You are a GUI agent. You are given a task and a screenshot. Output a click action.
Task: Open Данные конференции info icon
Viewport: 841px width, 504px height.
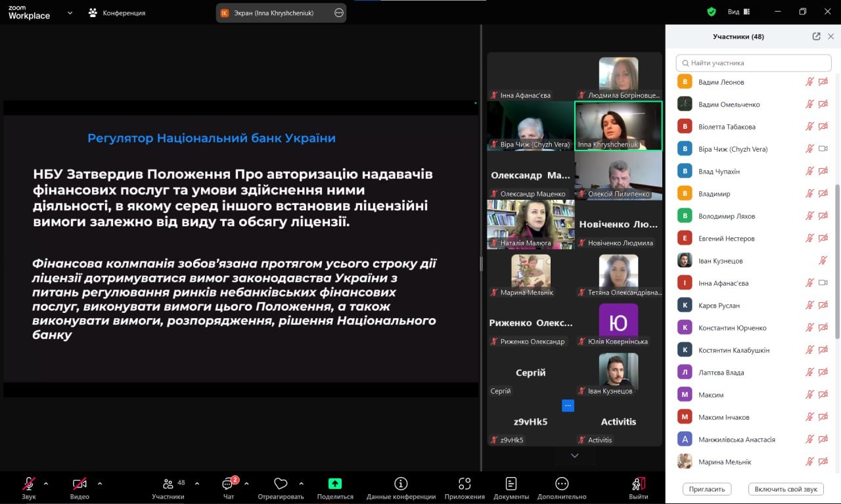[x=401, y=484]
